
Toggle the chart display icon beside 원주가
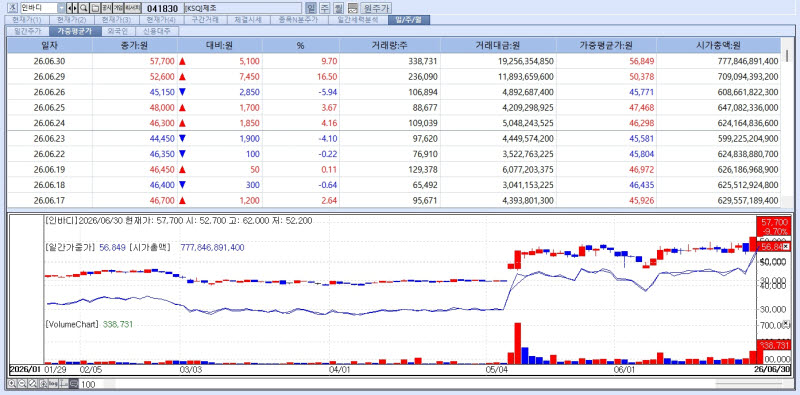tap(352, 8)
